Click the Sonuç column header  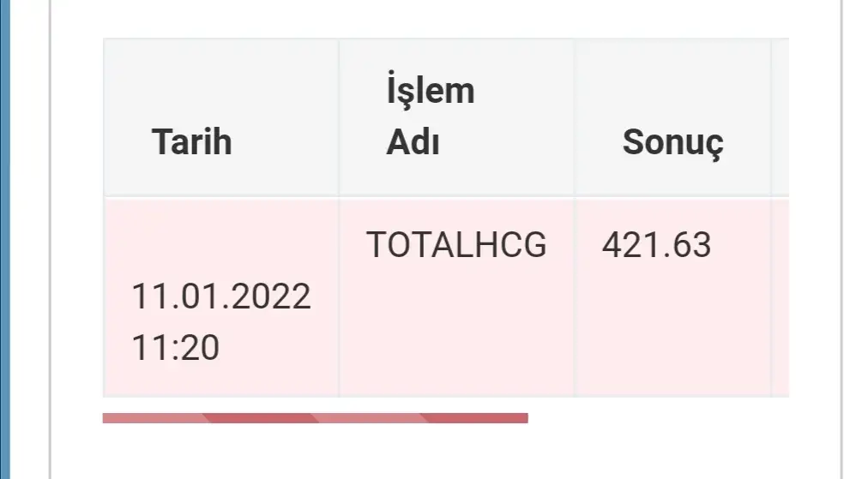[672, 141]
